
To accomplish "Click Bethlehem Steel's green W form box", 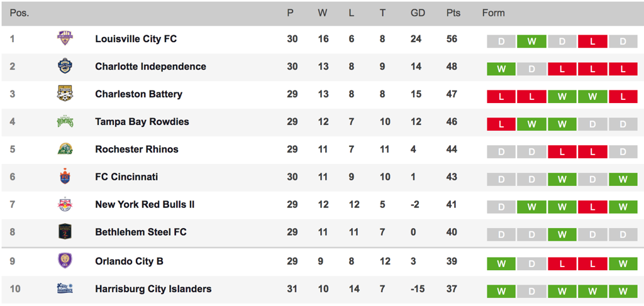I will (x=562, y=234).
